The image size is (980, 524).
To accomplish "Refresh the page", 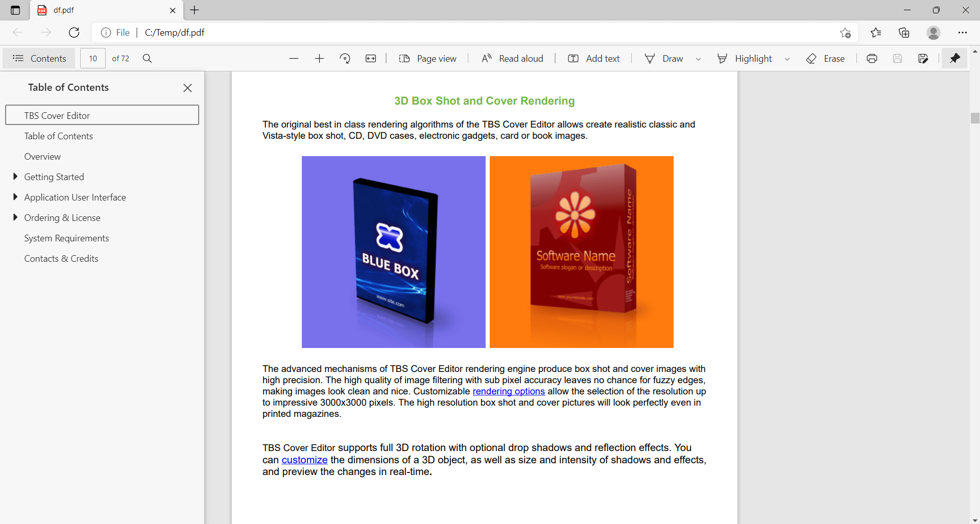I will point(74,33).
